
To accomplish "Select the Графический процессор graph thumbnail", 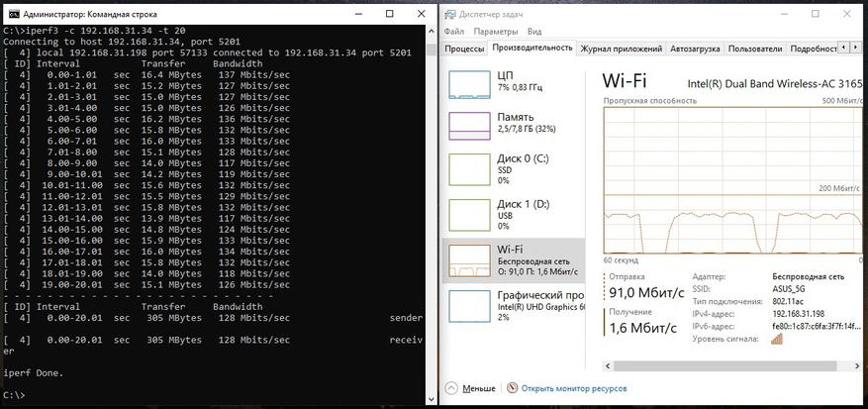I will pos(469,306).
